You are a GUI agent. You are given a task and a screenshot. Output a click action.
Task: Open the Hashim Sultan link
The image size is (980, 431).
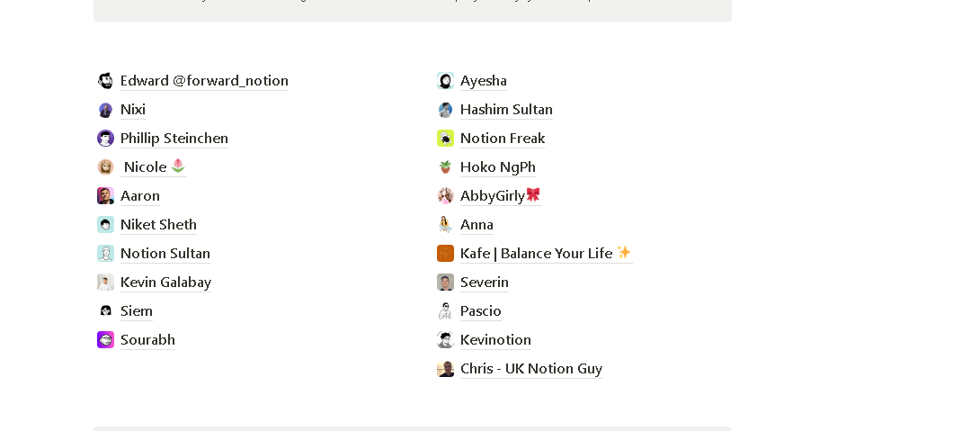(506, 110)
